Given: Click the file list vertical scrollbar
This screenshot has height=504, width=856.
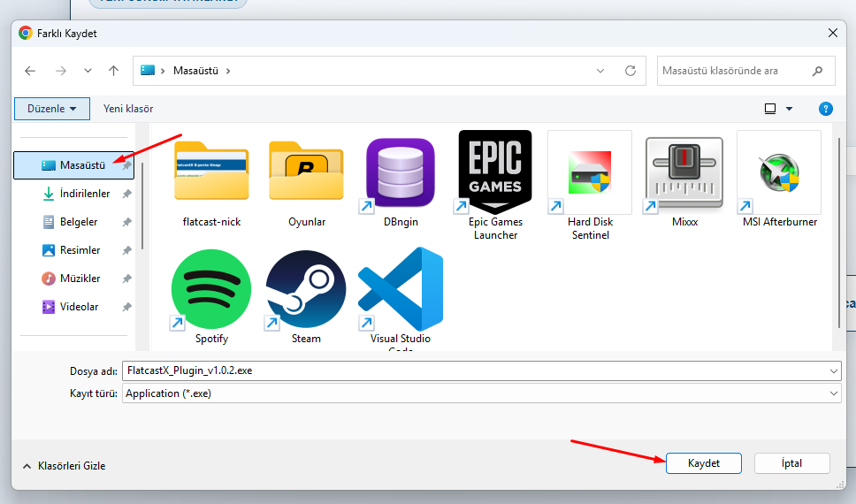Looking at the screenshot, I should pyautogui.click(x=839, y=233).
